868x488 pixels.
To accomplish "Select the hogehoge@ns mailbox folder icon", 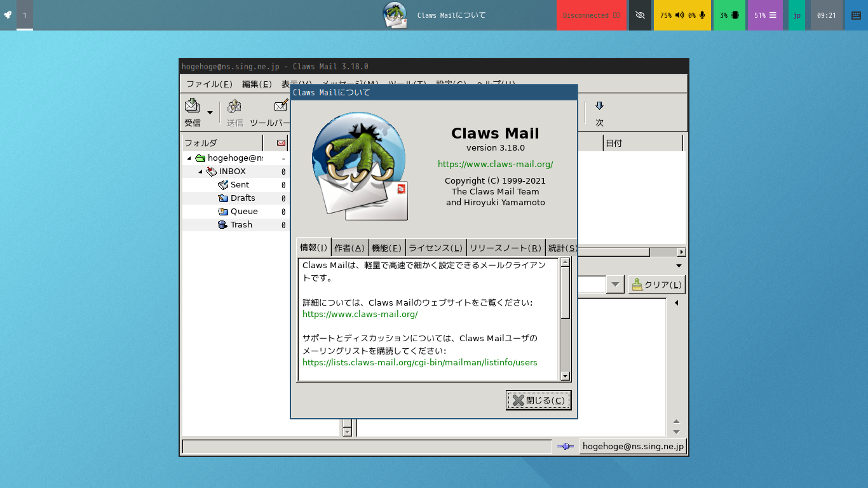I will click(200, 158).
